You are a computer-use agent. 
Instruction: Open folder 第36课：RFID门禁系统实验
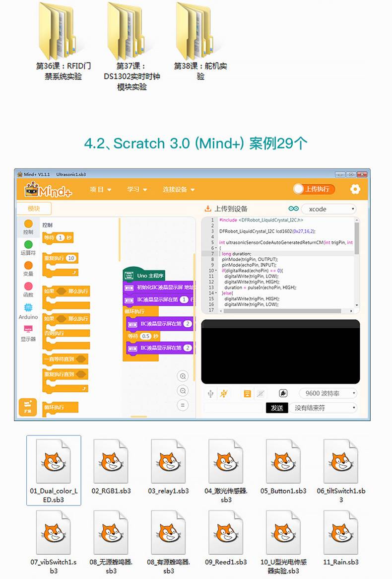(63, 41)
